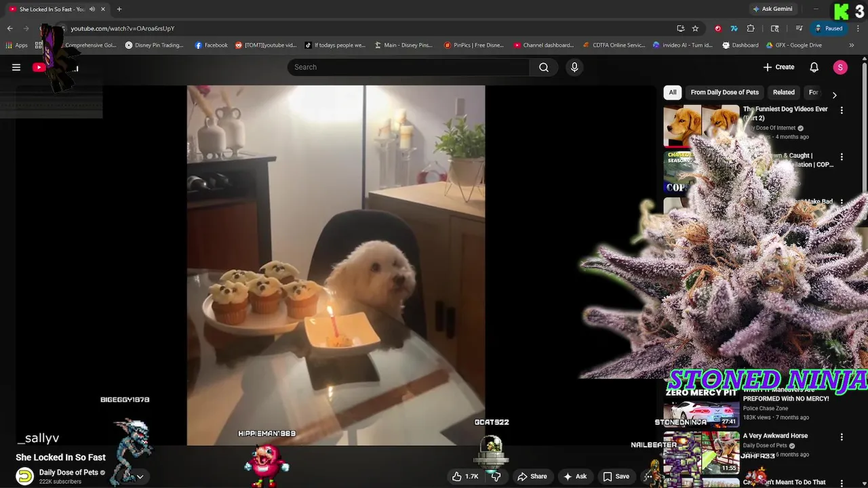The image size is (868, 488).
Task: Select the All filter chip
Action: [x=672, y=92]
